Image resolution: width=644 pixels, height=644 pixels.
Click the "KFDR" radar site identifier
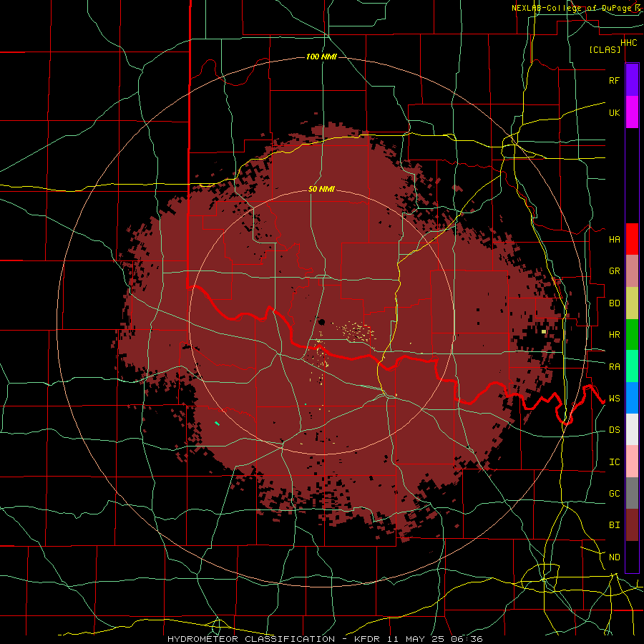click(367, 639)
